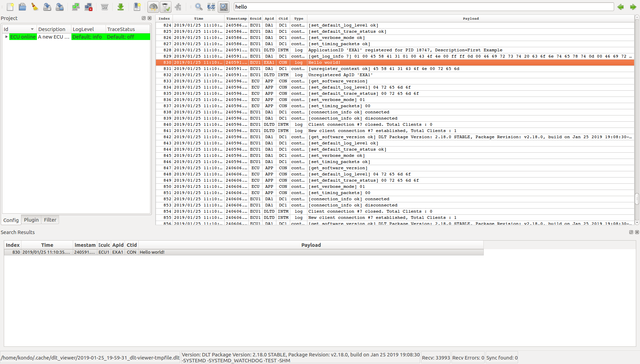
Task: Open the settings panel icon in toolbar
Action: pos(105,7)
